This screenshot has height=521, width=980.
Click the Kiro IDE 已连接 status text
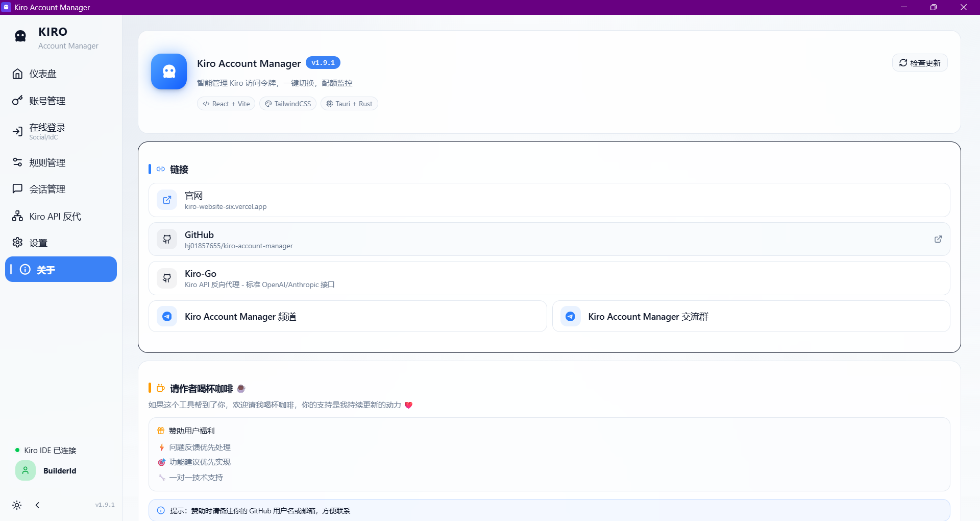tap(50, 451)
